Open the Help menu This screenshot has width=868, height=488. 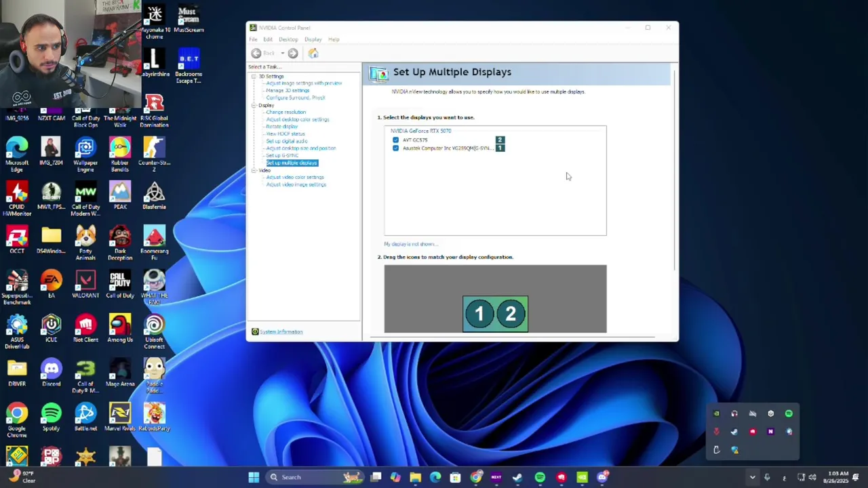(334, 39)
